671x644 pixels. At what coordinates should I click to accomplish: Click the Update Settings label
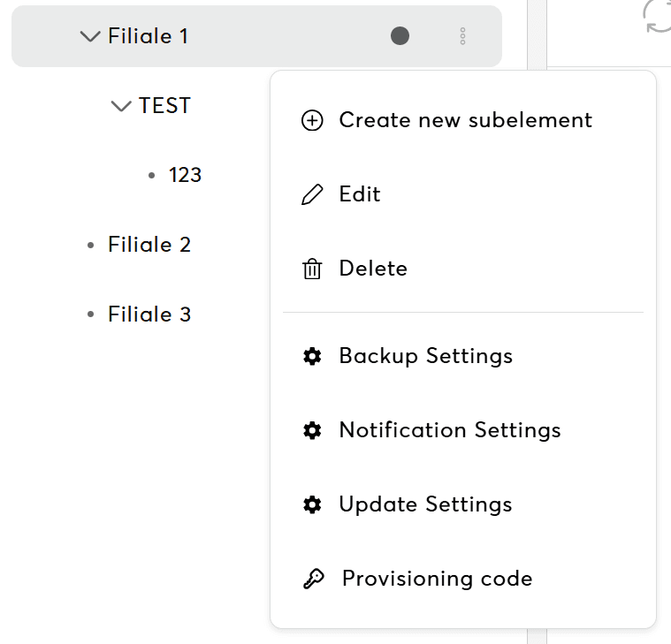pyautogui.click(x=425, y=504)
